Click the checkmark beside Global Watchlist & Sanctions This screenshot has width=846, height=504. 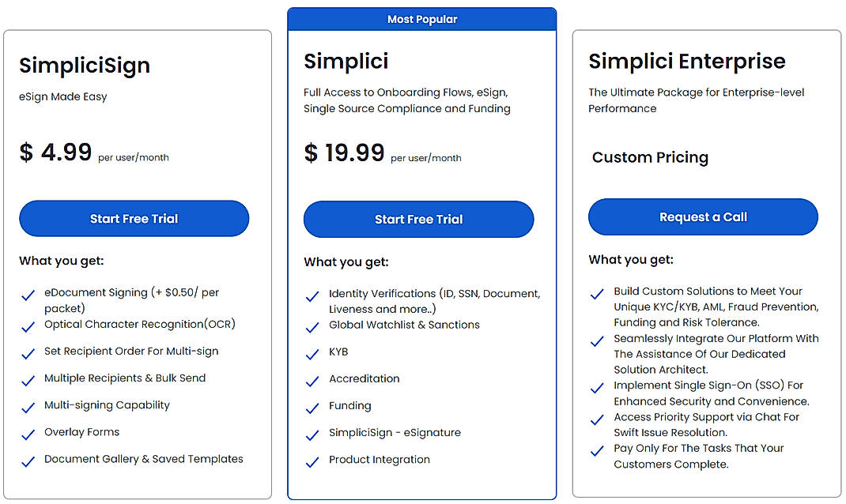click(312, 325)
